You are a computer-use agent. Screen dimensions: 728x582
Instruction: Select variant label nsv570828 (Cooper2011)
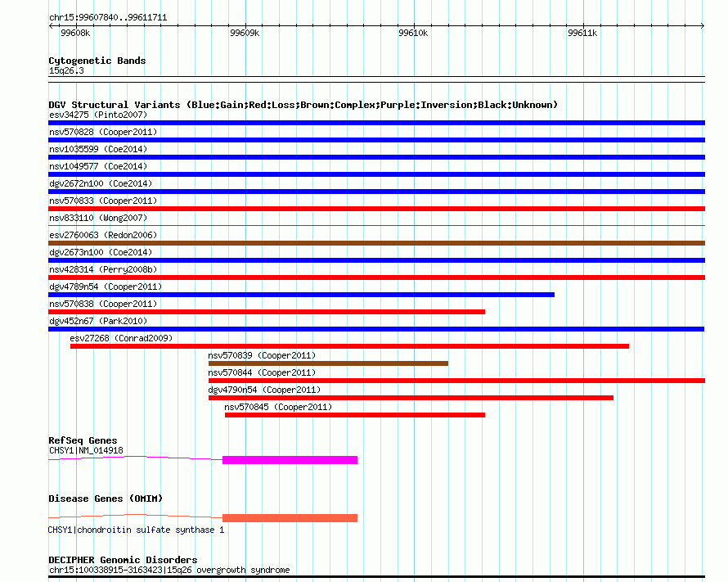point(103,132)
